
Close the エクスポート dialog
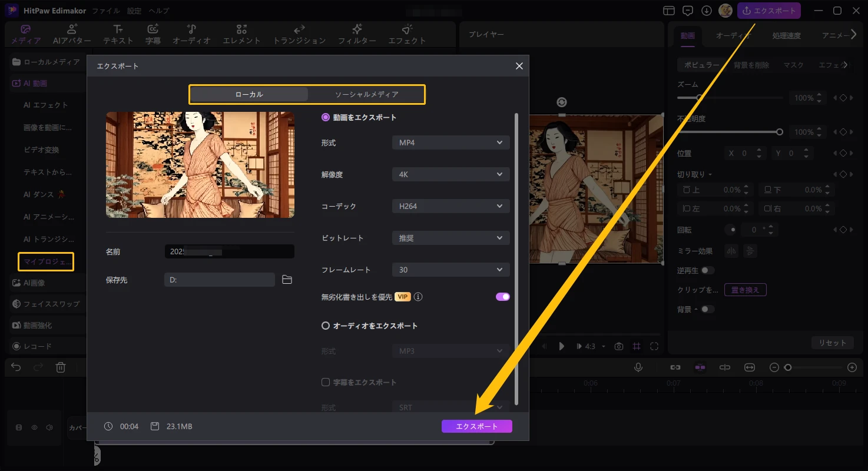click(x=519, y=66)
